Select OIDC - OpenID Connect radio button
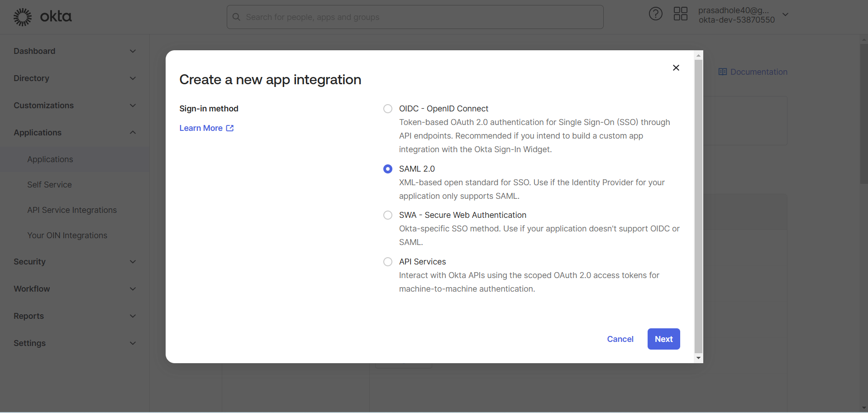868x413 pixels. click(x=388, y=109)
